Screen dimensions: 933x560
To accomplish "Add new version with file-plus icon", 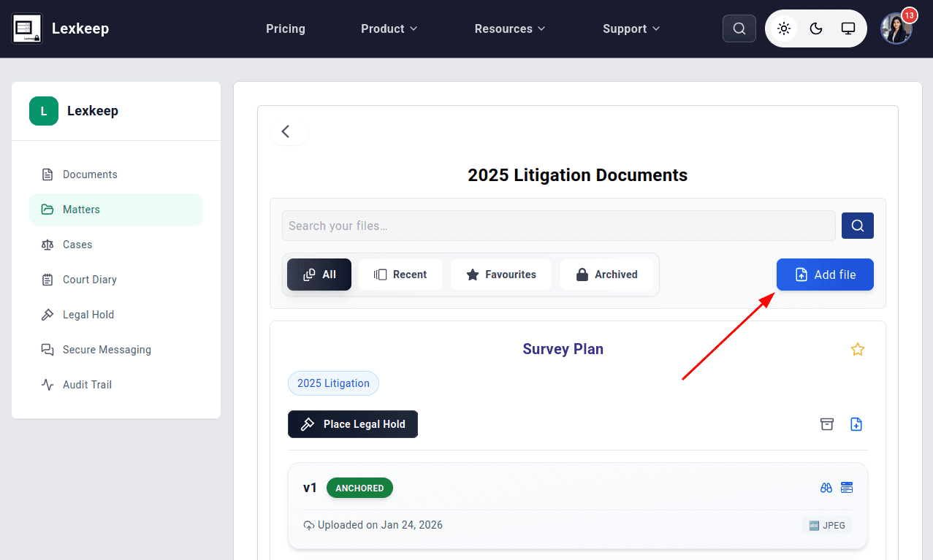I will (856, 424).
